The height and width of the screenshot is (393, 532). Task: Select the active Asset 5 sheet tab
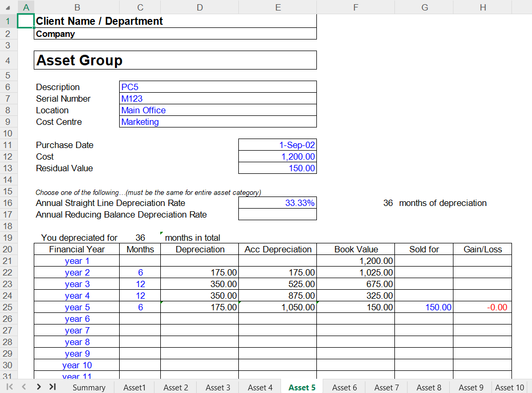tap(302, 387)
